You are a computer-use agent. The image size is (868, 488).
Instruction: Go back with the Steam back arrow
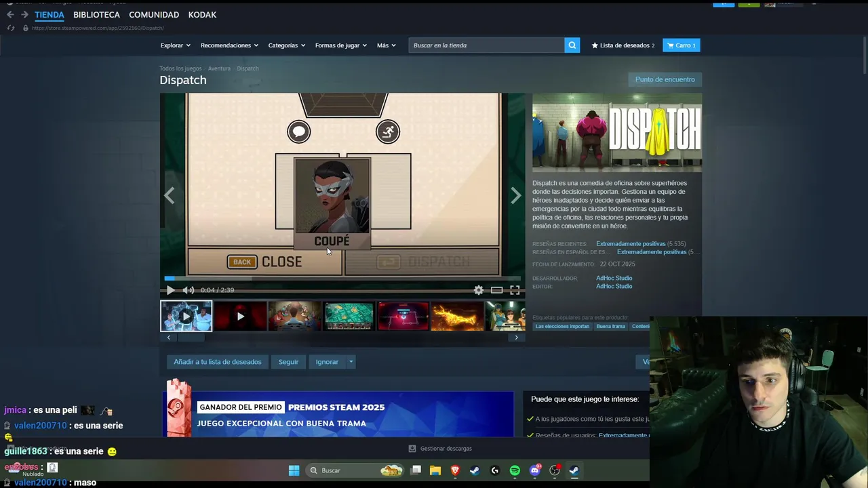pos(10,14)
